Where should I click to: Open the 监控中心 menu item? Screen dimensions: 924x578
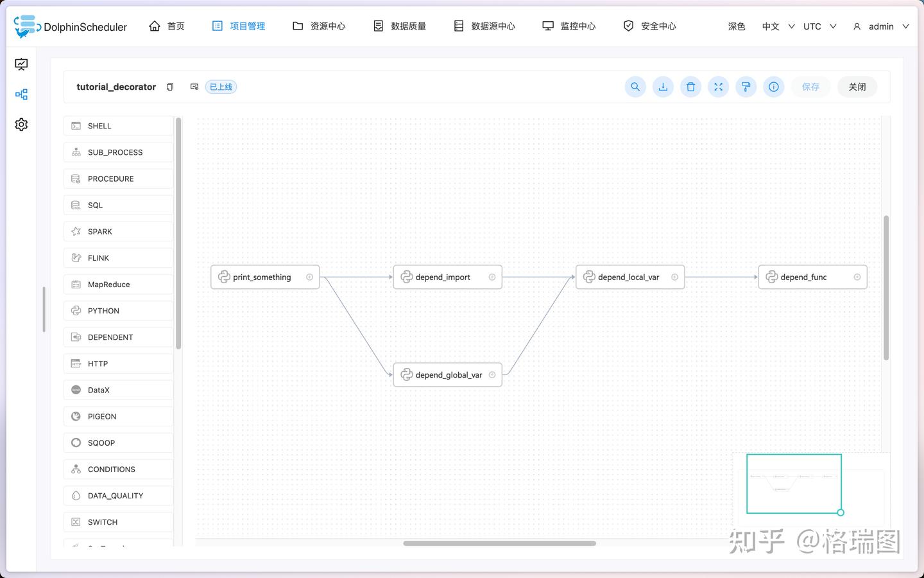coord(569,26)
